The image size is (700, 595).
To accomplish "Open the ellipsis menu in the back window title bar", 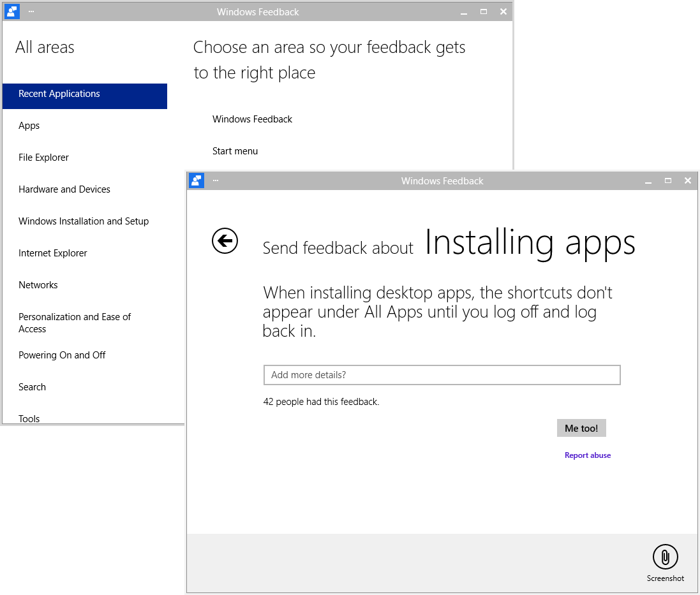I will [x=31, y=11].
